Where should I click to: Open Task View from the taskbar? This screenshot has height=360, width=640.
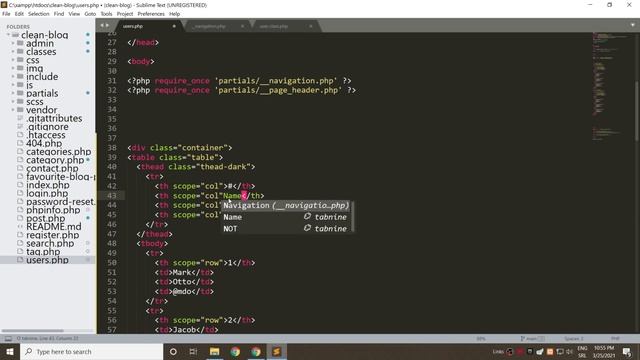tap(193, 351)
